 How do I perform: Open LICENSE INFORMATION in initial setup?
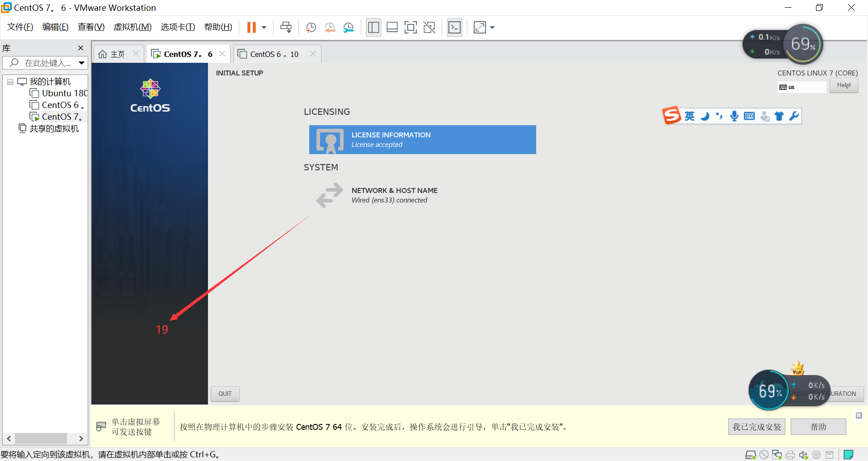[423, 140]
